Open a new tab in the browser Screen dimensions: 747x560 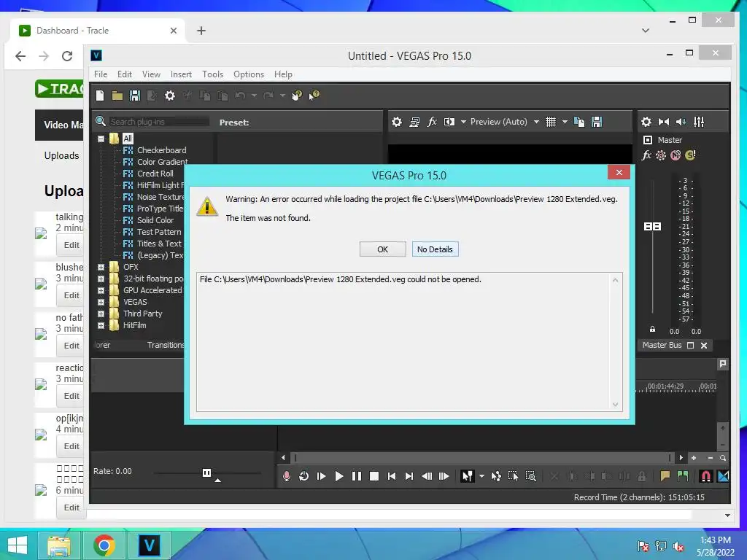201,31
